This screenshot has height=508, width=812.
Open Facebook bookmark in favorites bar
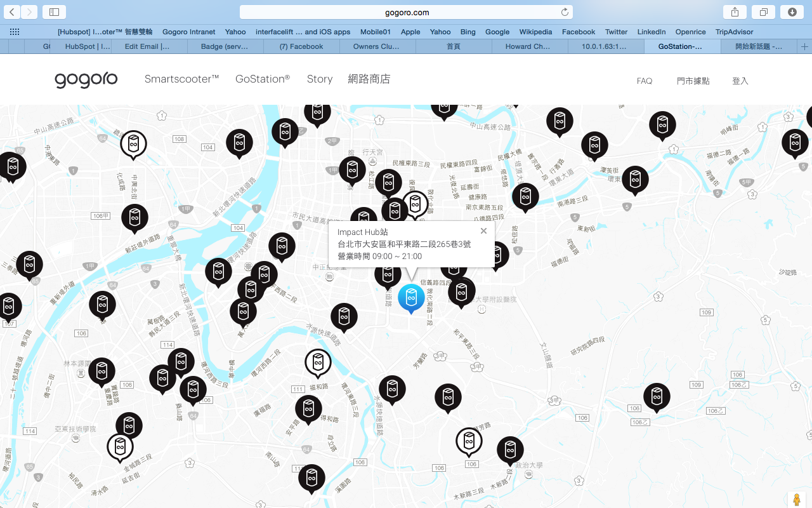pos(579,32)
